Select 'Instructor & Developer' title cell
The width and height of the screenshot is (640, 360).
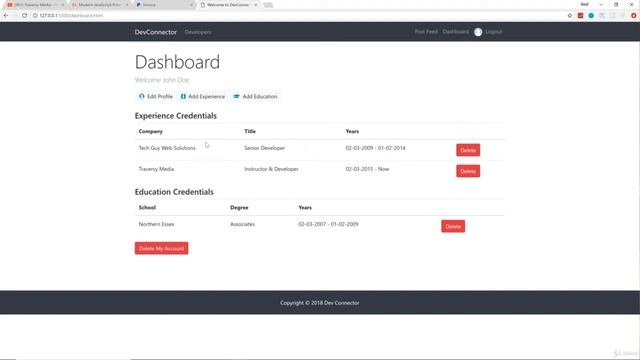[271, 169]
